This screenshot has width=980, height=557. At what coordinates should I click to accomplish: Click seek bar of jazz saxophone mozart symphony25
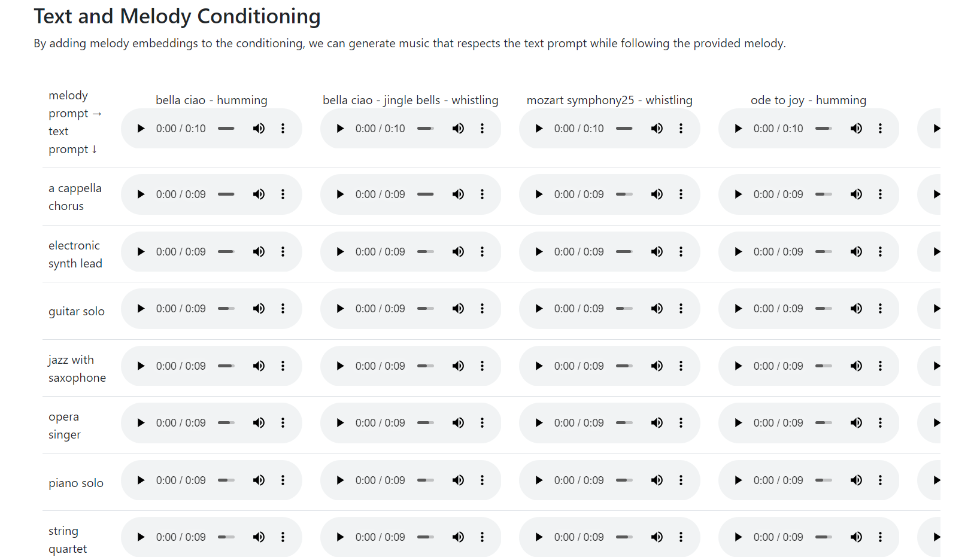pos(624,366)
